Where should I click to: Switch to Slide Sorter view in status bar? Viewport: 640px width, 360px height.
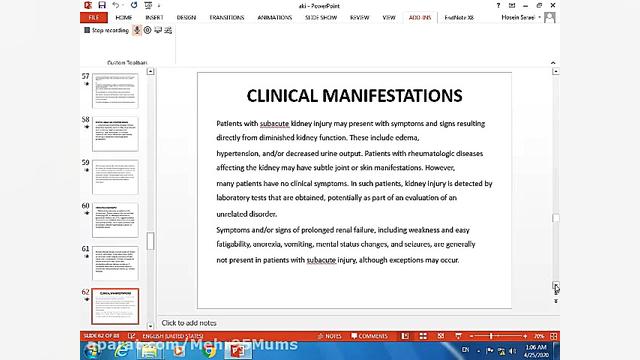(x=423, y=336)
